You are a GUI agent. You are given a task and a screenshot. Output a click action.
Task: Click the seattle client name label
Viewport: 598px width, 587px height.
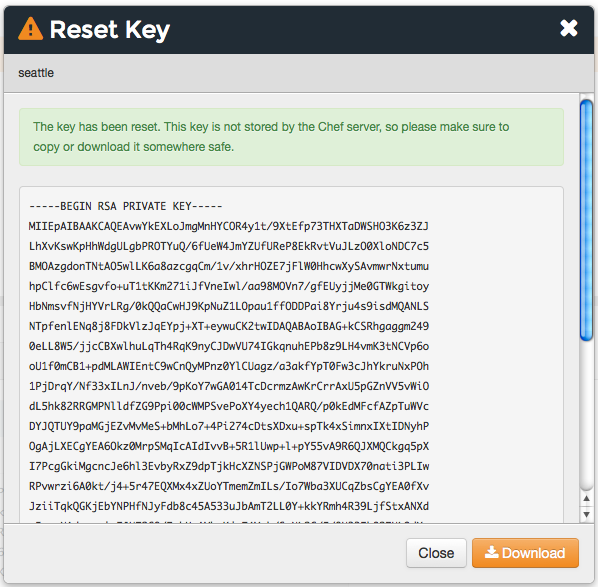pos(36,73)
